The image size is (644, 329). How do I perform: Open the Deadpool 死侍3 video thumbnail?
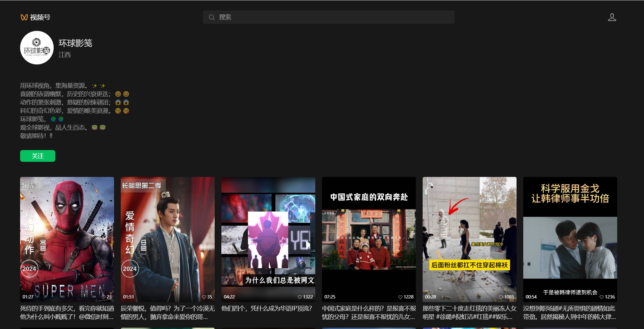(x=67, y=239)
